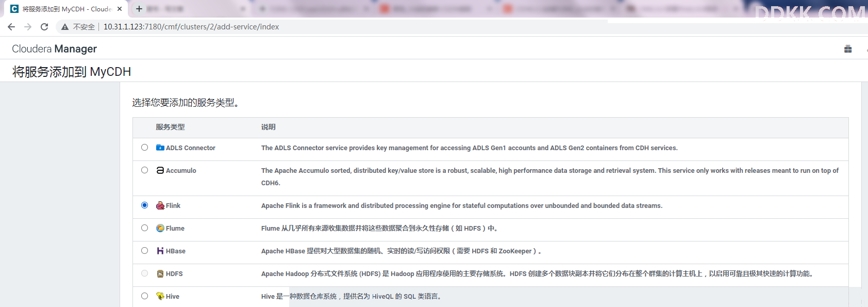Click the Apache Hadoop HDFS description text
The width and height of the screenshot is (868, 307).
click(537, 273)
